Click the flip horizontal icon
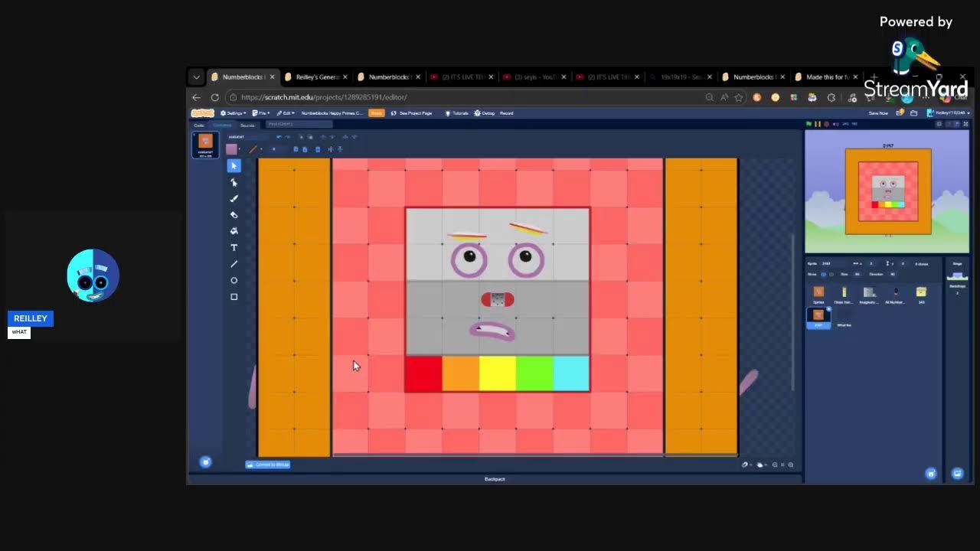 click(330, 149)
